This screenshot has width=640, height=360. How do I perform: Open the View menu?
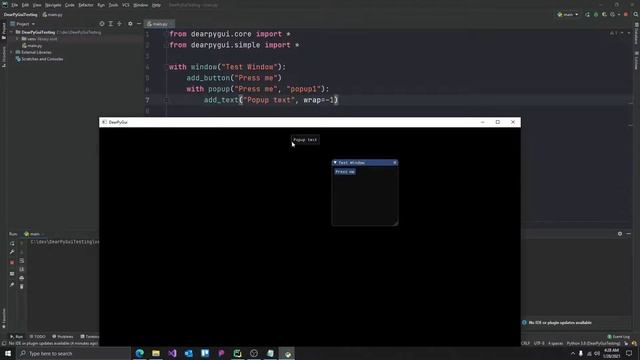37,5
